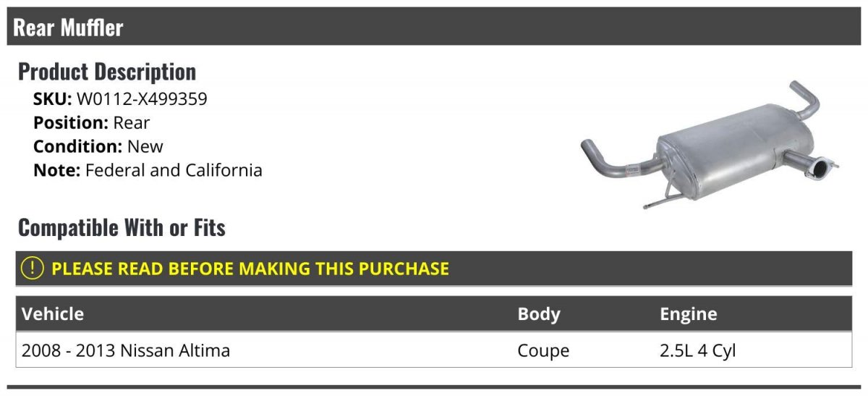Click the PLEASE READ BEFORE MAKING THIS PURCHASE banner
This screenshot has height=396, width=868.
(x=434, y=269)
